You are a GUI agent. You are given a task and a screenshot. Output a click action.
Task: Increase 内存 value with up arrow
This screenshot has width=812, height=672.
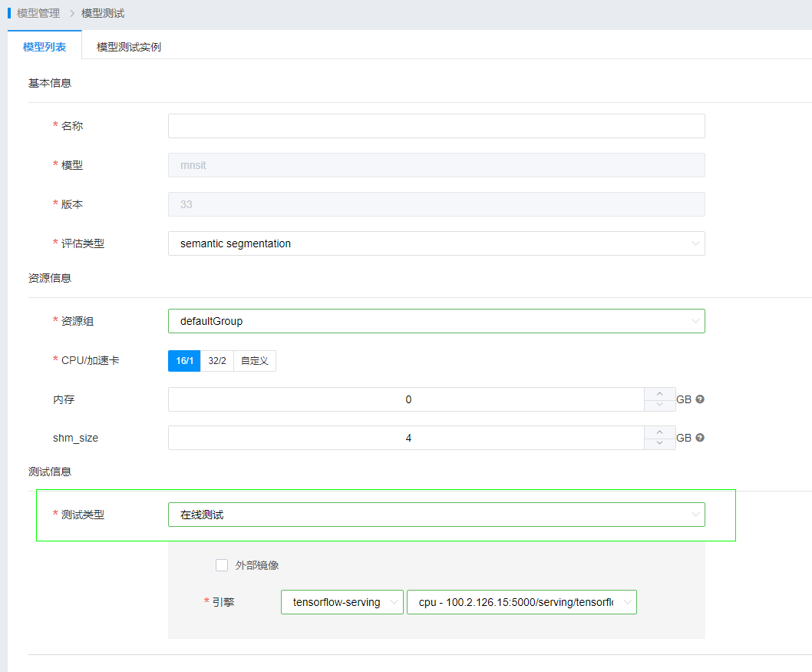[x=659, y=394]
